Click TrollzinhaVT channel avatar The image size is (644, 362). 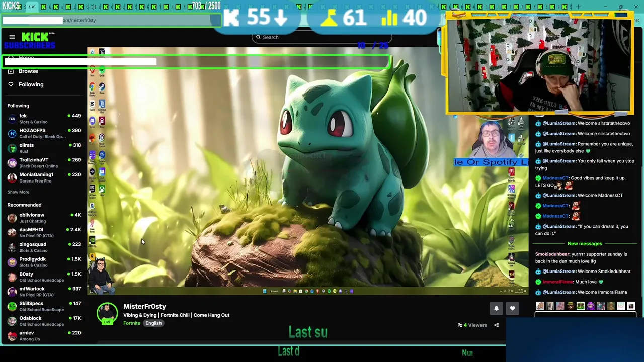(x=12, y=163)
